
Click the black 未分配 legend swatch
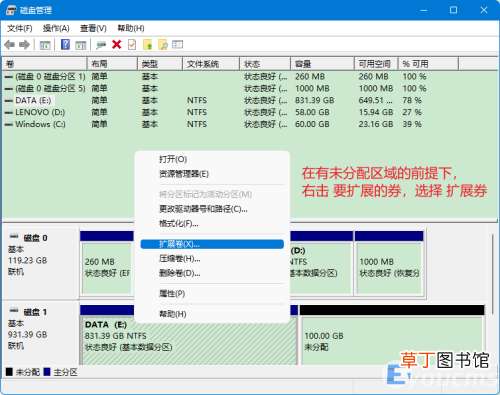coord(9,372)
